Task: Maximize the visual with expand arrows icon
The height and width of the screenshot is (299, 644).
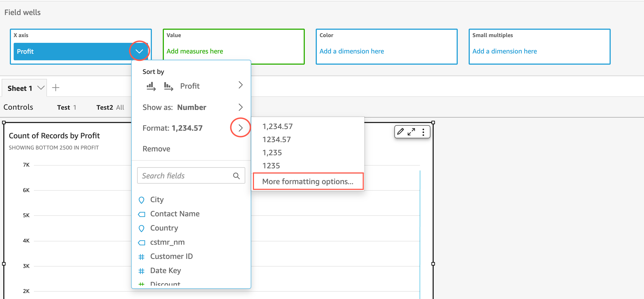Action: tap(411, 132)
